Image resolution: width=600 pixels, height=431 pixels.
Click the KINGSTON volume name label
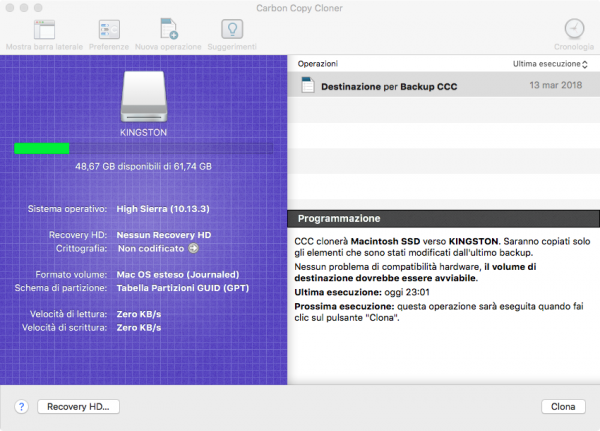pos(144,130)
